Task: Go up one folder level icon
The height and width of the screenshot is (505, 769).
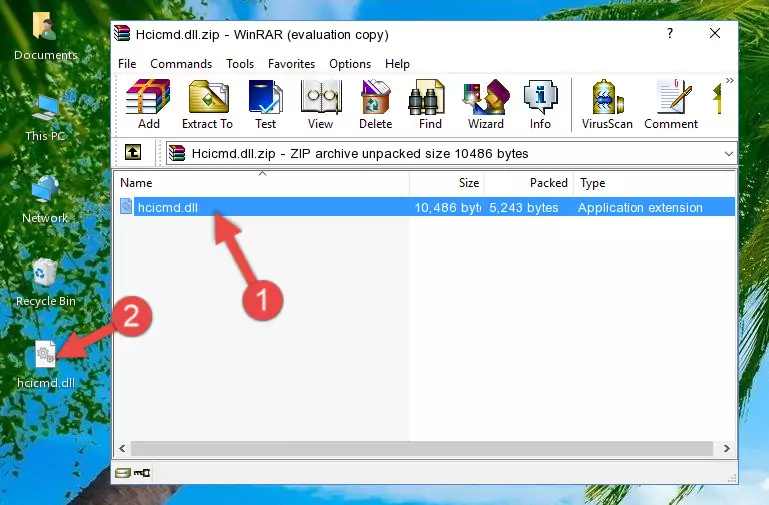Action: tap(133, 152)
